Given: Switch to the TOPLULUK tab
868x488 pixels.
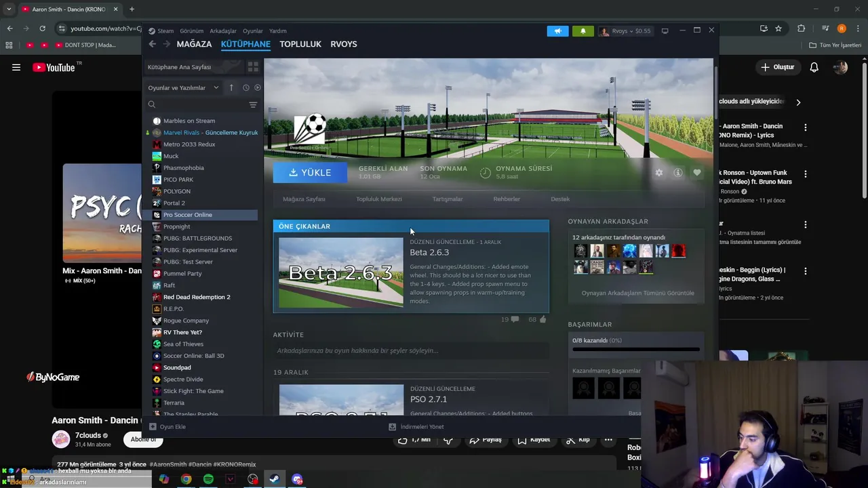Looking at the screenshot, I should (x=300, y=44).
